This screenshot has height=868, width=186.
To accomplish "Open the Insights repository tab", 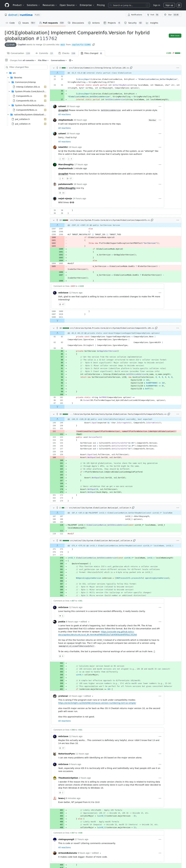I will [152, 23].
